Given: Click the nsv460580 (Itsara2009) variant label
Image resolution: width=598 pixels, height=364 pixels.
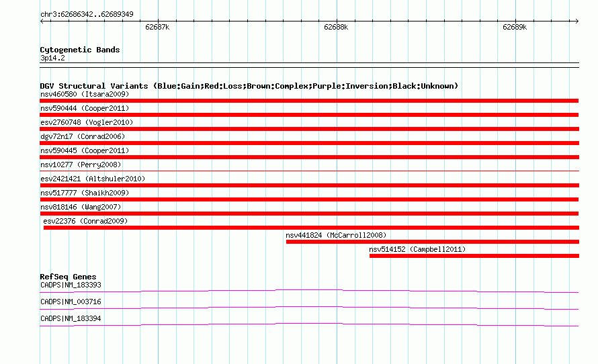Looking at the screenshot, I should [85, 94].
